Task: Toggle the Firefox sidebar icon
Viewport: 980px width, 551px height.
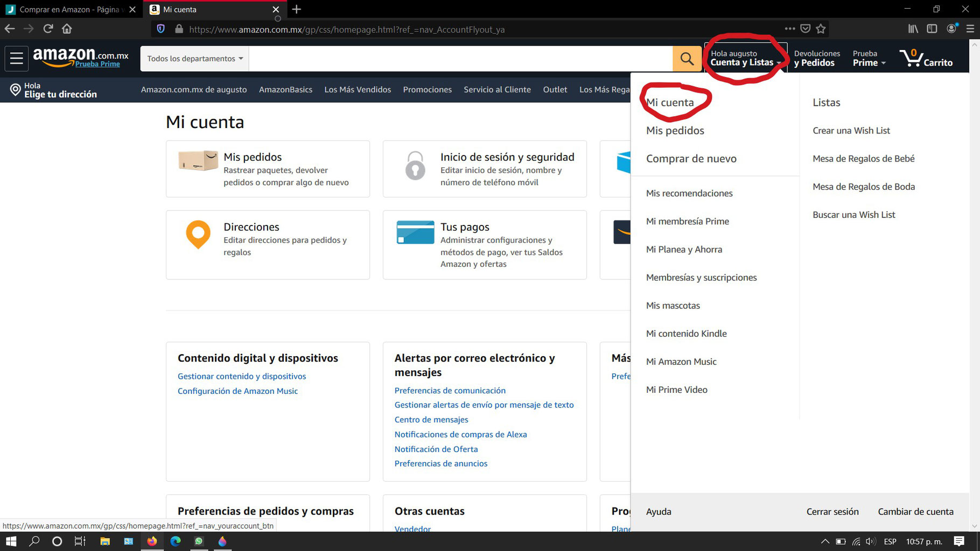Action: [932, 29]
